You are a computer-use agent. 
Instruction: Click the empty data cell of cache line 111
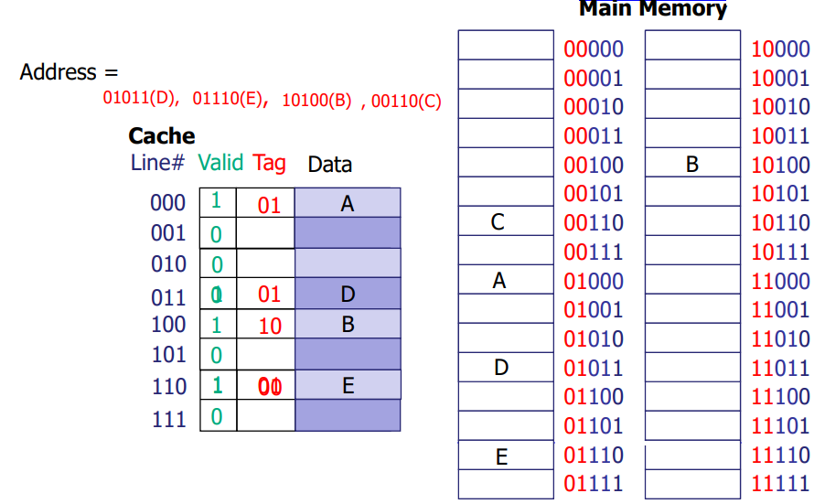tap(348, 415)
